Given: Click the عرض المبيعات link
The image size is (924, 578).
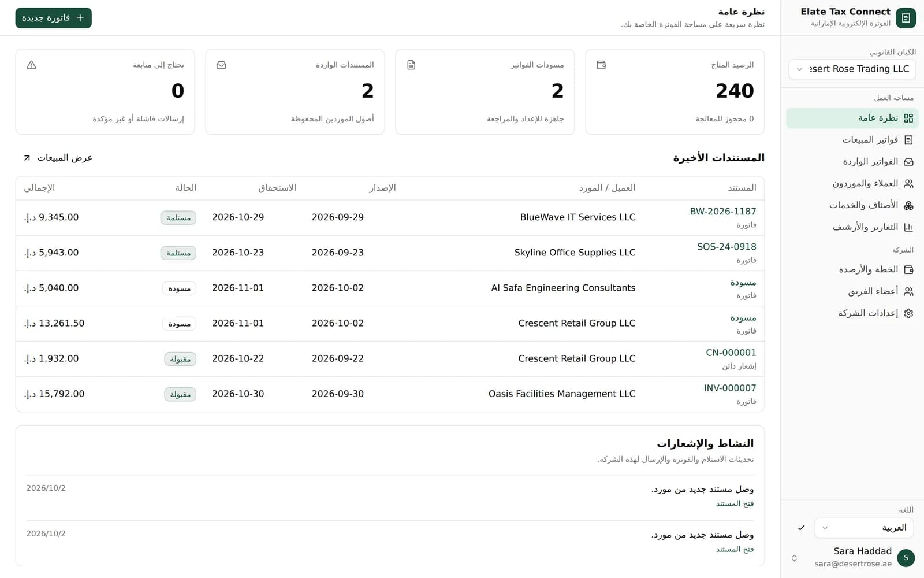Looking at the screenshot, I should [58, 158].
